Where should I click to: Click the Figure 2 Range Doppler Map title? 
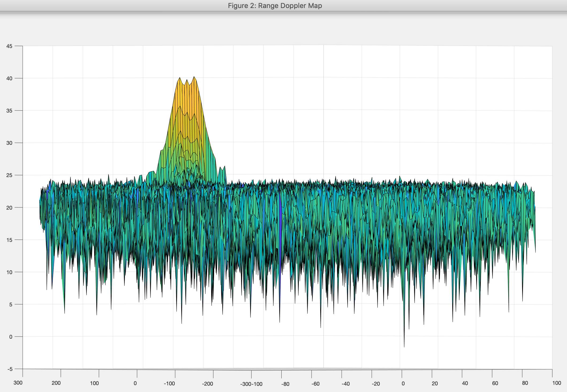tap(275, 6)
